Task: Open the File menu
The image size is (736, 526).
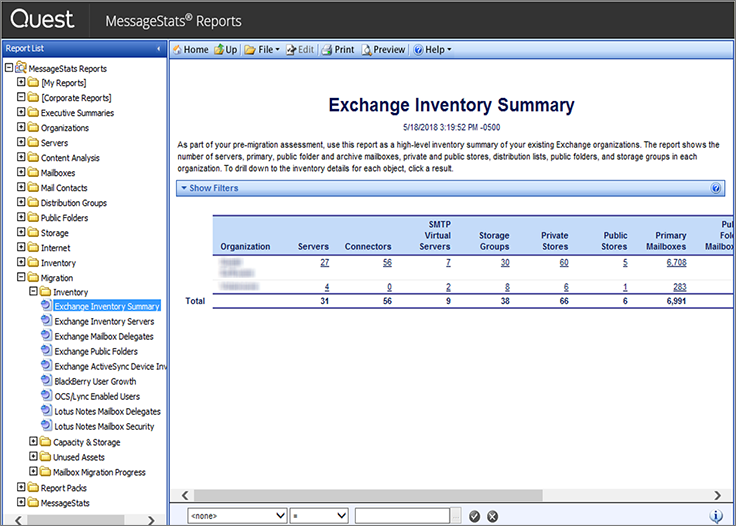Action: tap(262, 50)
